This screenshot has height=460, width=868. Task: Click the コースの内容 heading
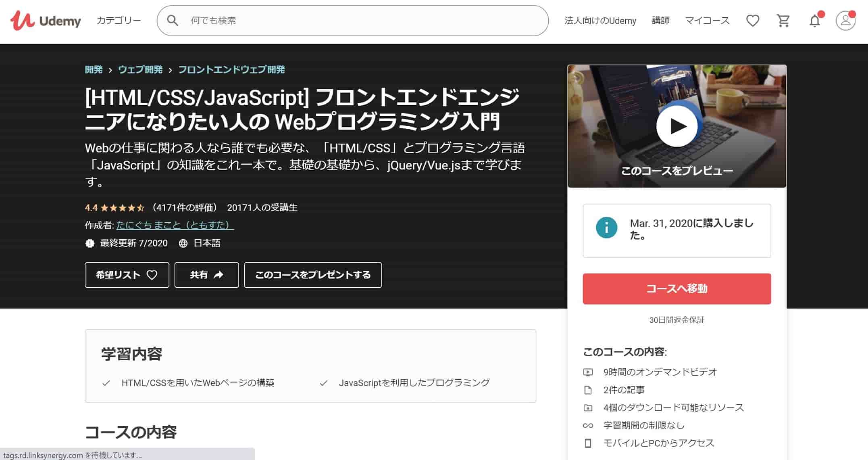131,433
